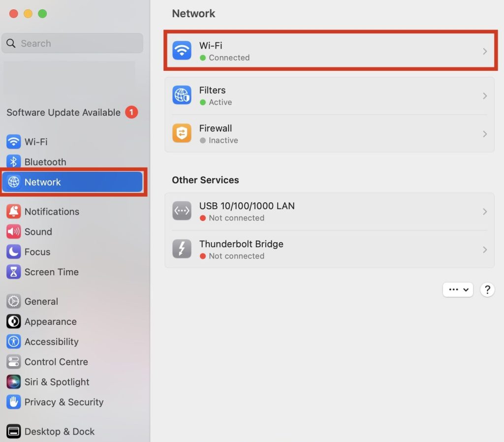Click the Network pane title
This screenshot has width=504, height=442.
[193, 13]
